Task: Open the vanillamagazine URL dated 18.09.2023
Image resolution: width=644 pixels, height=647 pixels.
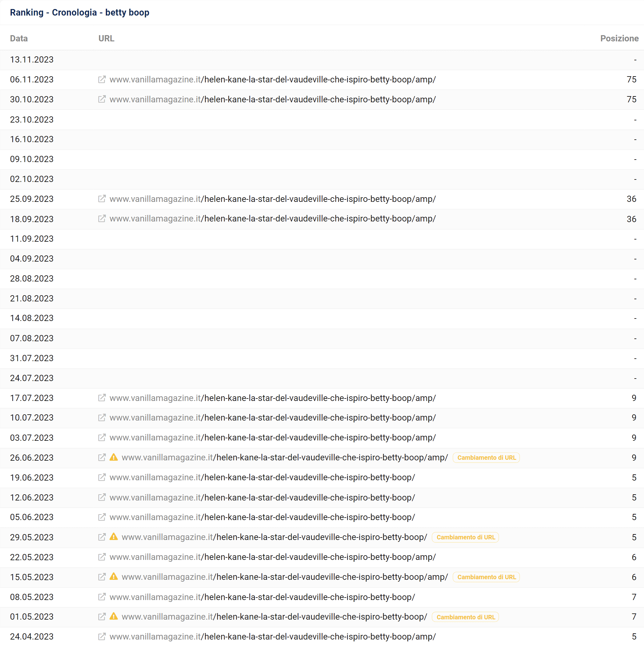Action: (x=273, y=219)
